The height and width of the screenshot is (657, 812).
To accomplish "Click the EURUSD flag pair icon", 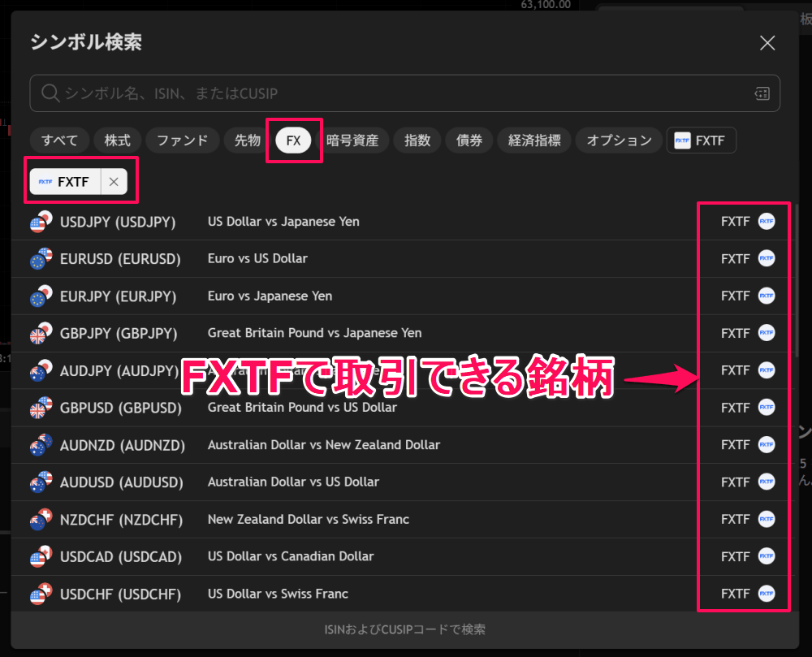I will 41,259.
